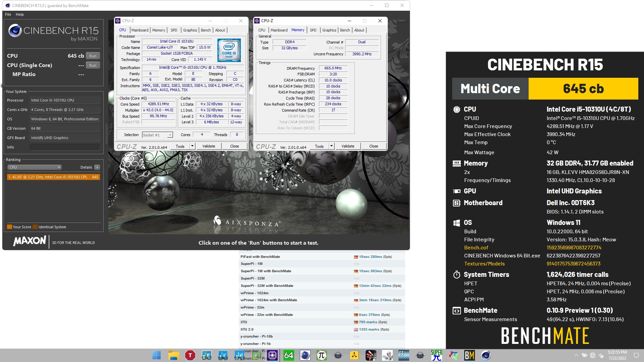The width and height of the screenshot is (644, 362).
Task: Switch to Mainboard tab in left CPU-Z window
Action: click(x=140, y=30)
